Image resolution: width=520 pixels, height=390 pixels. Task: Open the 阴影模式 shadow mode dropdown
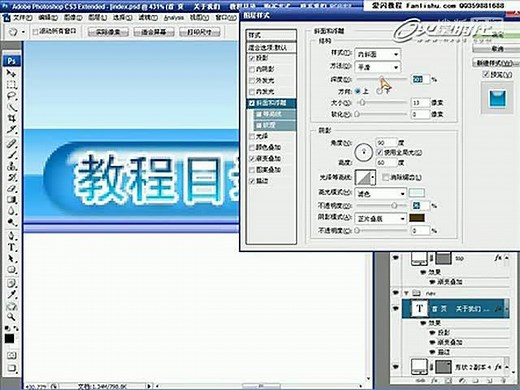pos(380,218)
